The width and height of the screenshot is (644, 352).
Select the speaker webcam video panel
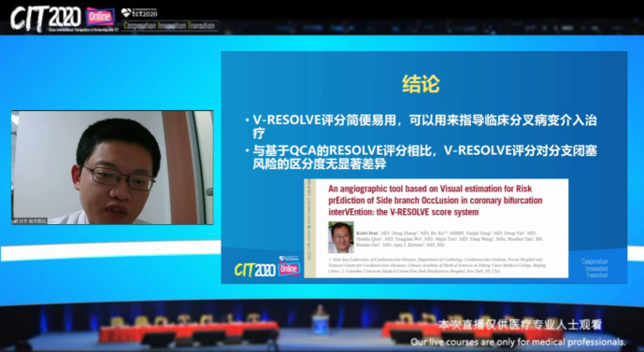click(x=112, y=167)
